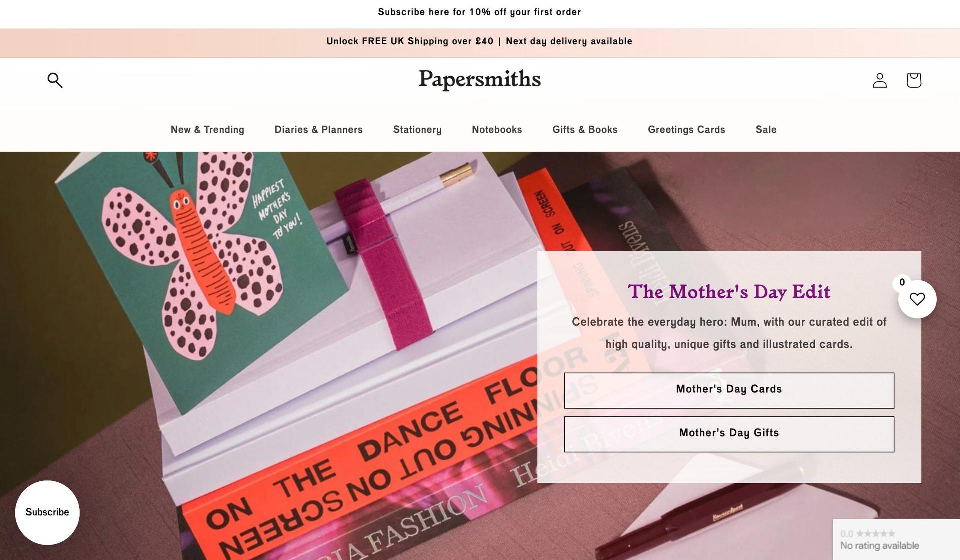This screenshot has width=960, height=560.
Task: Open the Diaries & Planners menu
Action: click(319, 130)
